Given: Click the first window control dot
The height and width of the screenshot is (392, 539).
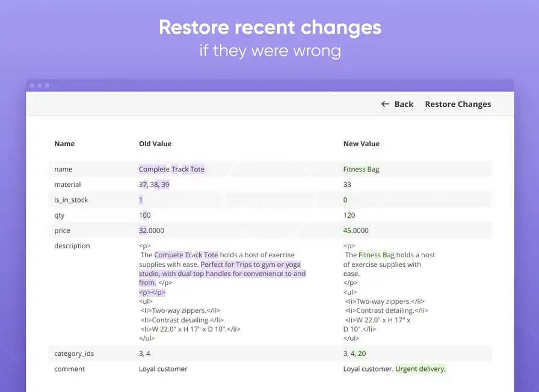Looking at the screenshot, I should pyautogui.click(x=32, y=85).
